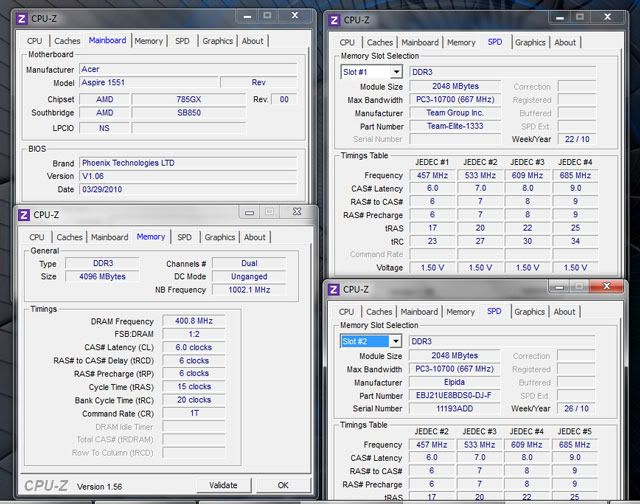This screenshot has width=640, height=504.
Task: Click the Elpida manufacturer value
Action: 454,382
